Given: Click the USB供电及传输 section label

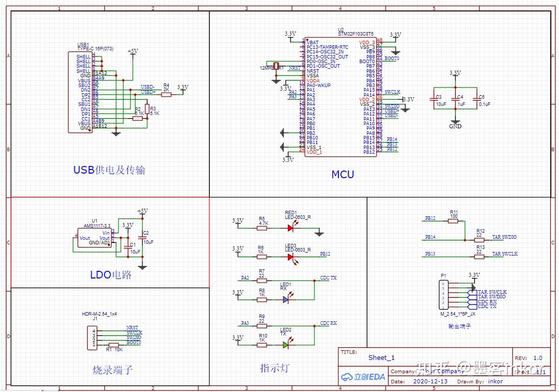Looking at the screenshot, I should click(109, 170).
